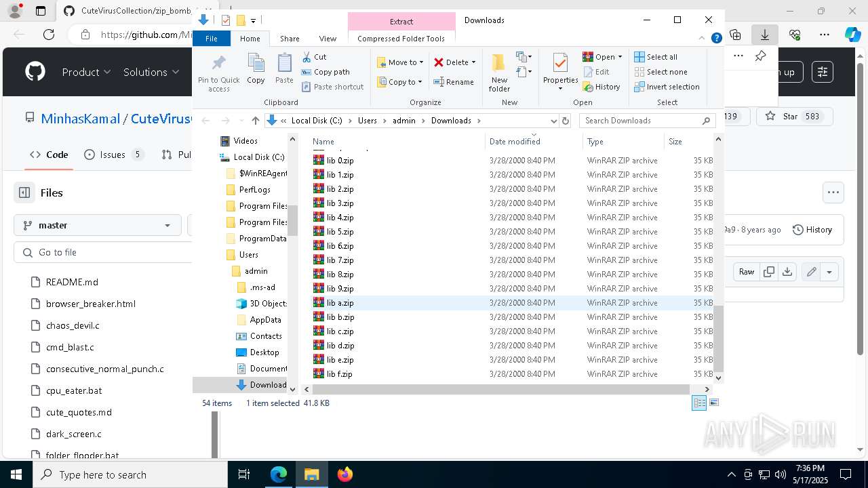Open Task View in the taskbar

(x=244, y=474)
